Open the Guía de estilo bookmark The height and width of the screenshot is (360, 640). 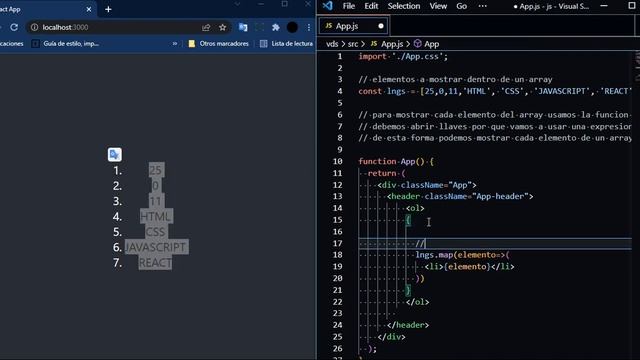[65, 43]
